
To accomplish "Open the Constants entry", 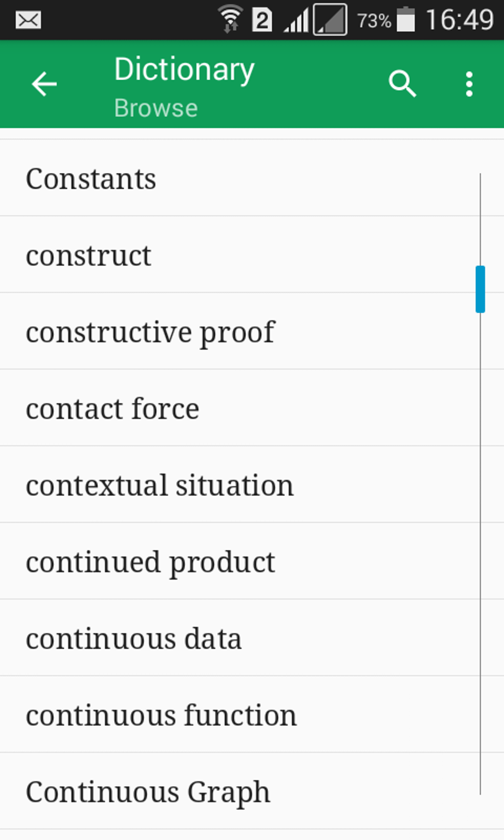I will pos(91,178).
